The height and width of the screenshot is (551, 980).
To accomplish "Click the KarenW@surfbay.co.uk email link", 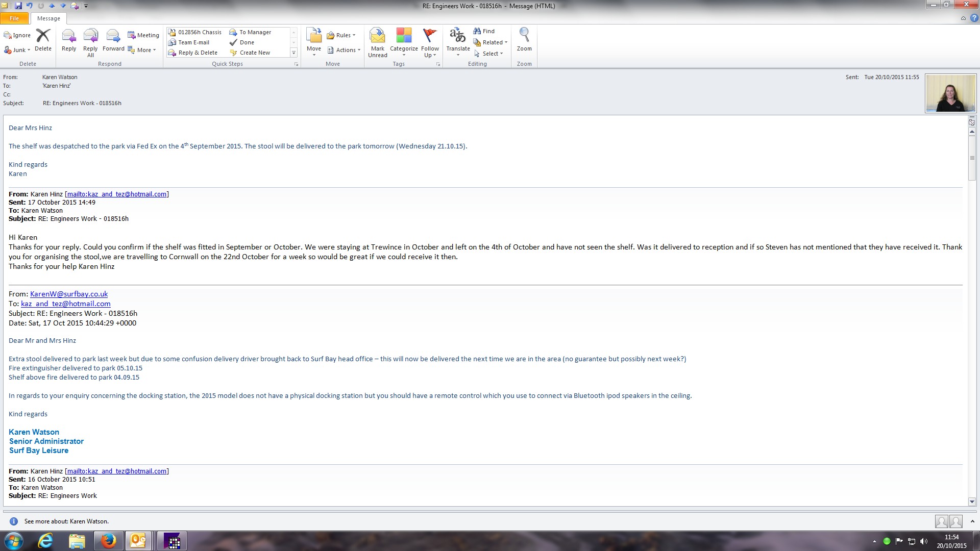I will point(69,294).
